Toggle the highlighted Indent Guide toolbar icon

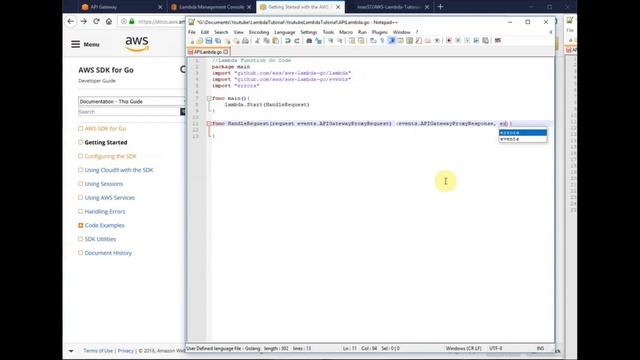coord(391,41)
